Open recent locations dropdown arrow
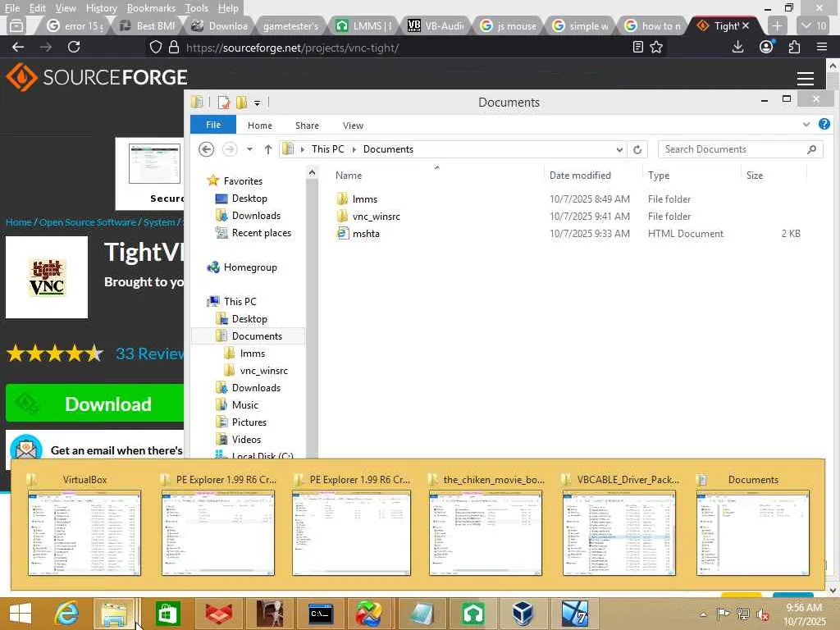Image resolution: width=840 pixels, height=630 pixels. [249, 149]
